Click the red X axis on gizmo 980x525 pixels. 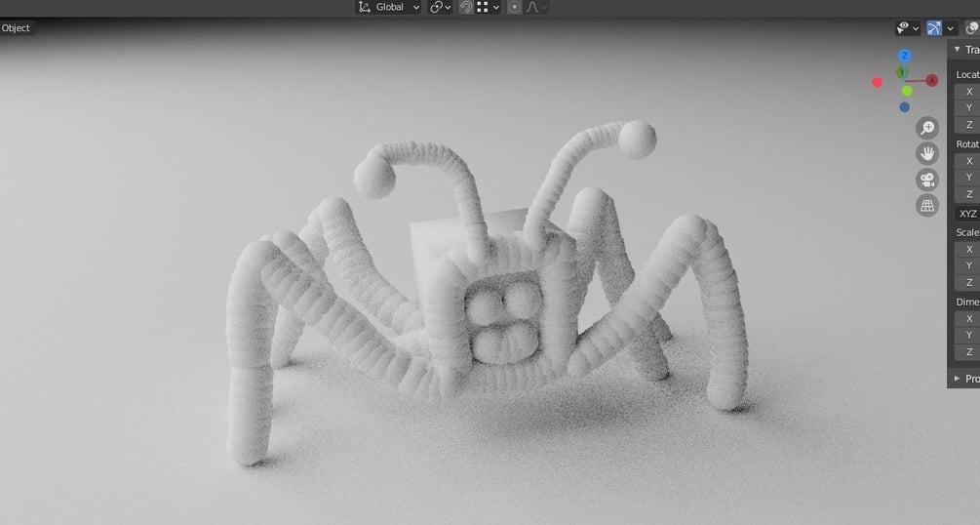(x=932, y=80)
